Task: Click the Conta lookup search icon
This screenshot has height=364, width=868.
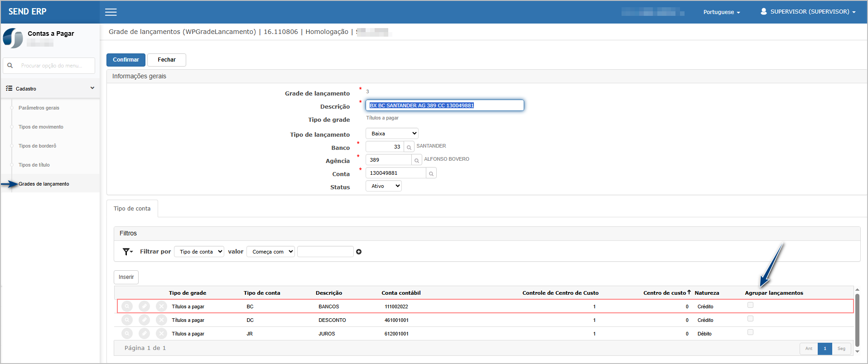Action: click(431, 173)
